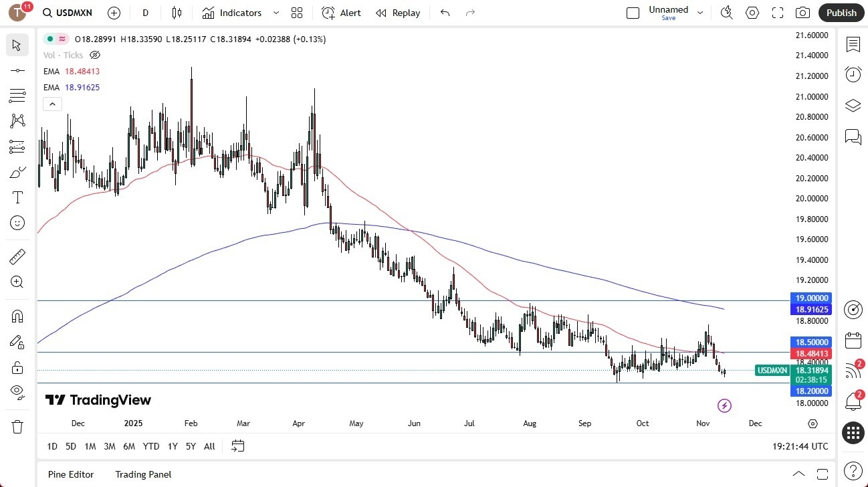This screenshot has height=487, width=868.
Task: Open the layout save dropdown
Action: (x=700, y=13)
